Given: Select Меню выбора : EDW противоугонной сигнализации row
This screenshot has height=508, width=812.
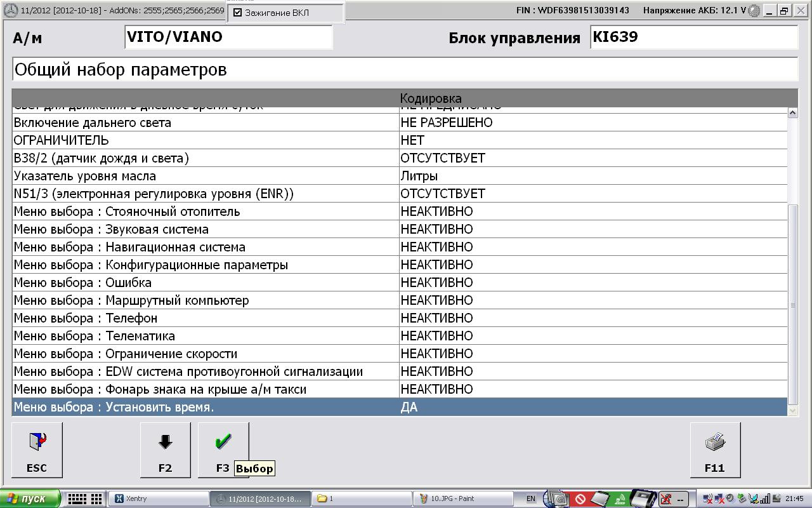Looking at the screenshot, I should tap(400, 371).
